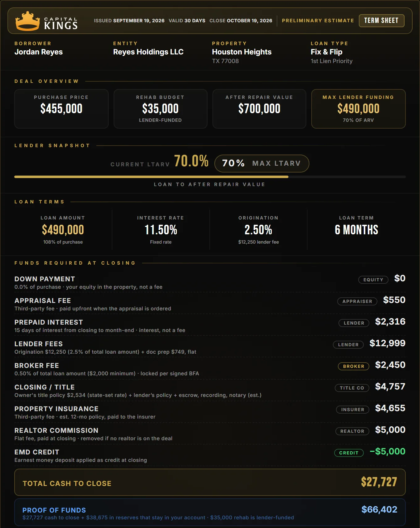This screenshot has width=420, height=528.
Task: Click the REALTOR tag
Action: [352, 431]
